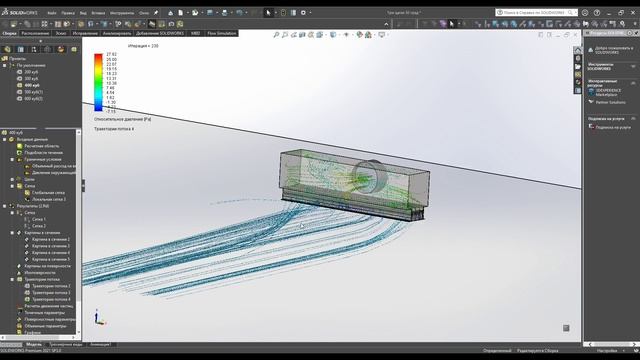Open the 'Файл' menu

(51, 13)
